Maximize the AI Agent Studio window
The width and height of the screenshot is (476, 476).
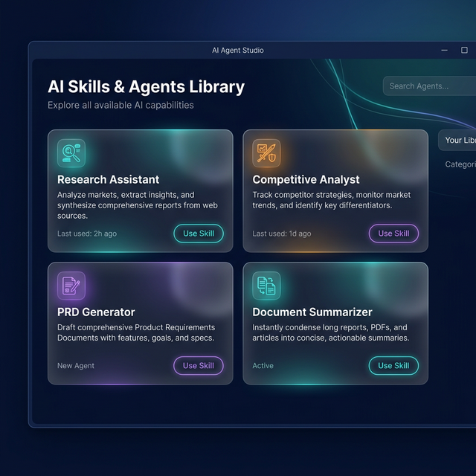click(x=464, y=50)
